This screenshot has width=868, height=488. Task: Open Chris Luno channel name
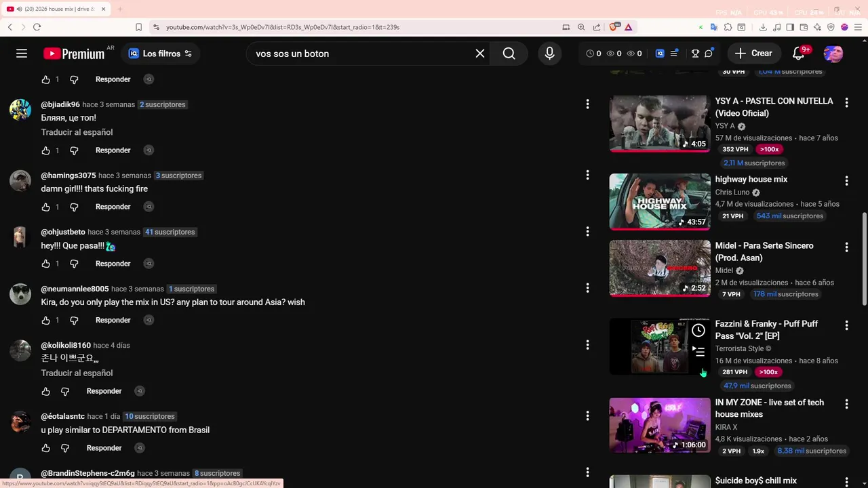pos(732,192)
